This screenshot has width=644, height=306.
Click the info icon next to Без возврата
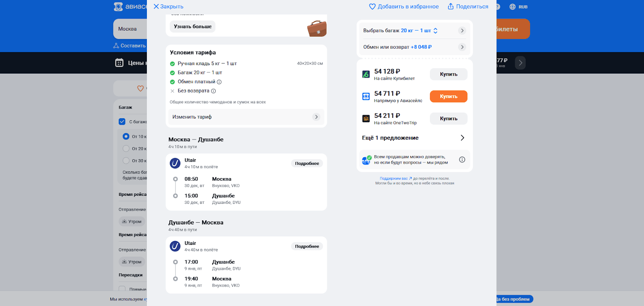click(x=213, y=91)
